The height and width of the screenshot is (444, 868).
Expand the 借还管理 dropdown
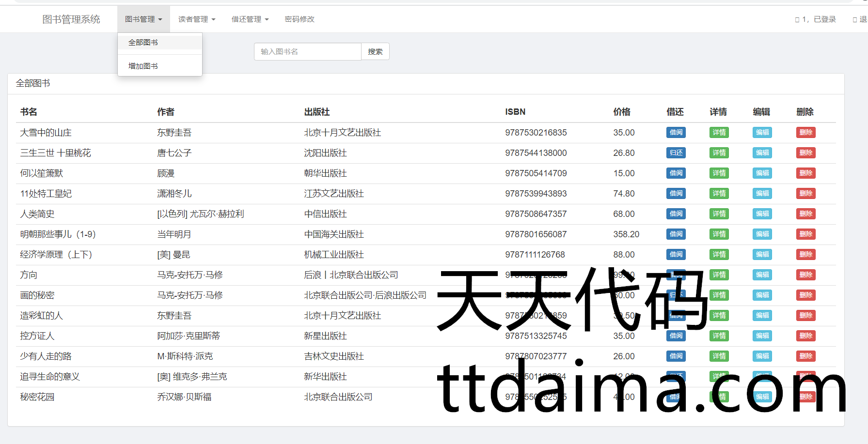pyautogui.click(x=250, y=19)
